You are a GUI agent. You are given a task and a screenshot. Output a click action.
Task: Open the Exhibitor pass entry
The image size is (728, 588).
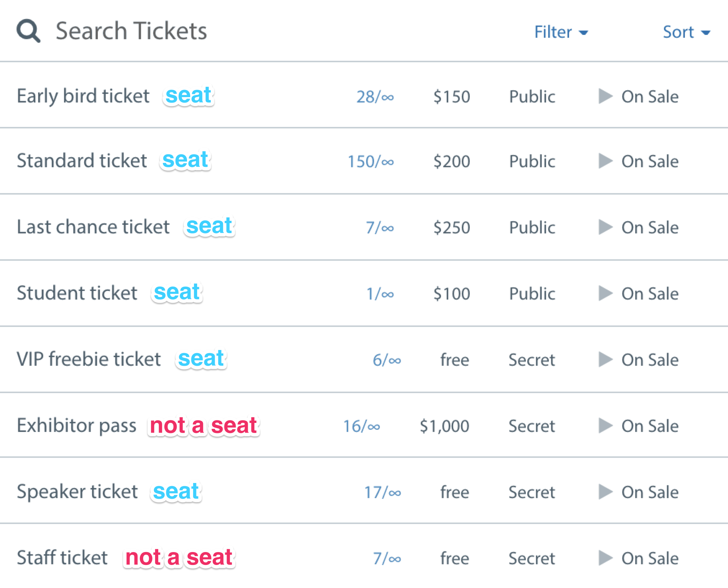[77, 426]
